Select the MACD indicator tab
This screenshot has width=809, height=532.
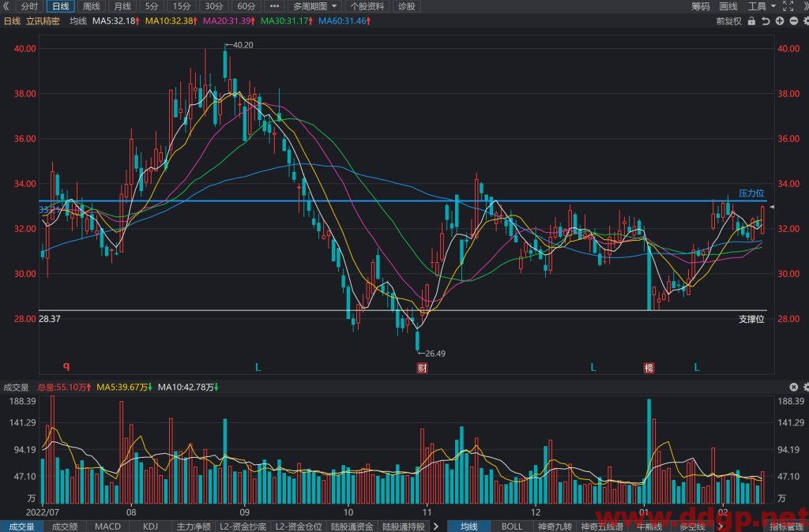[107, 526]
